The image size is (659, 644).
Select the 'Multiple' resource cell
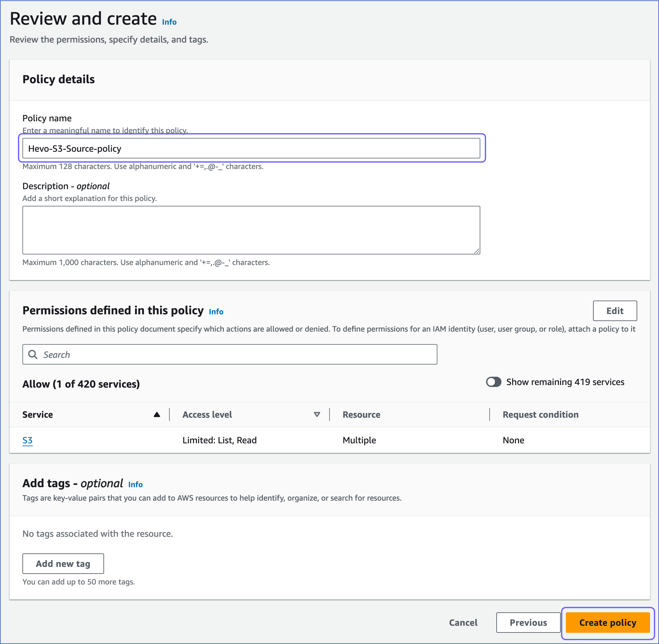tap(359, 440)
